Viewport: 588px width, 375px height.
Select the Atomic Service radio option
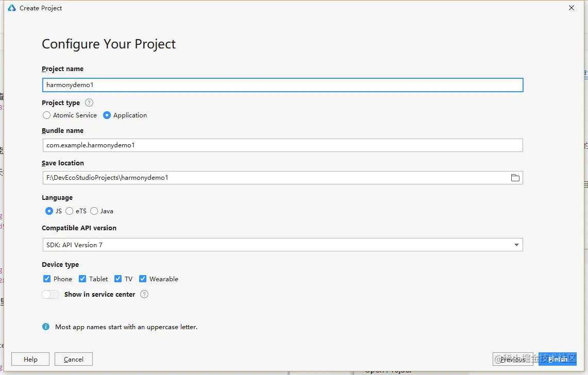tap(46, 115)
